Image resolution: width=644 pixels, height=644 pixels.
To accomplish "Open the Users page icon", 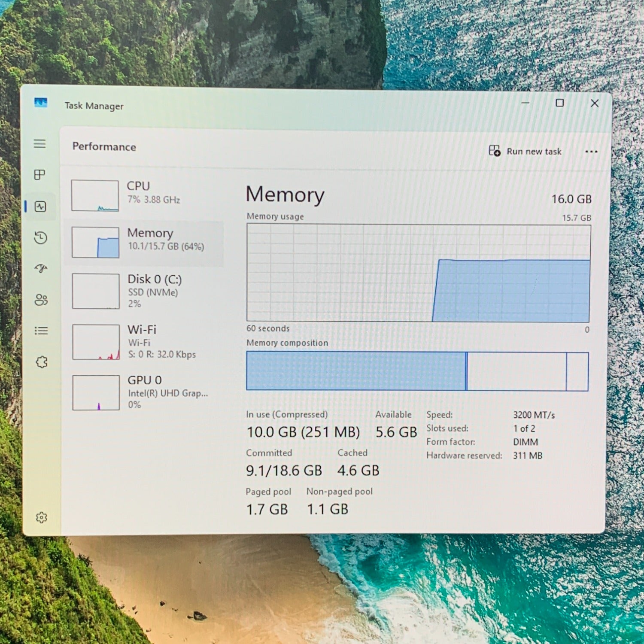I will point(41,300).
